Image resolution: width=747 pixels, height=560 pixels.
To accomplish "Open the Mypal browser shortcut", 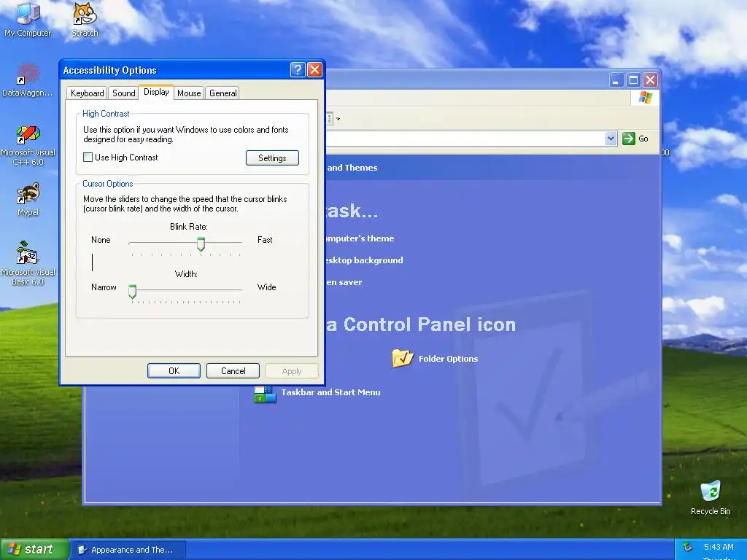I will coord(28,199).
